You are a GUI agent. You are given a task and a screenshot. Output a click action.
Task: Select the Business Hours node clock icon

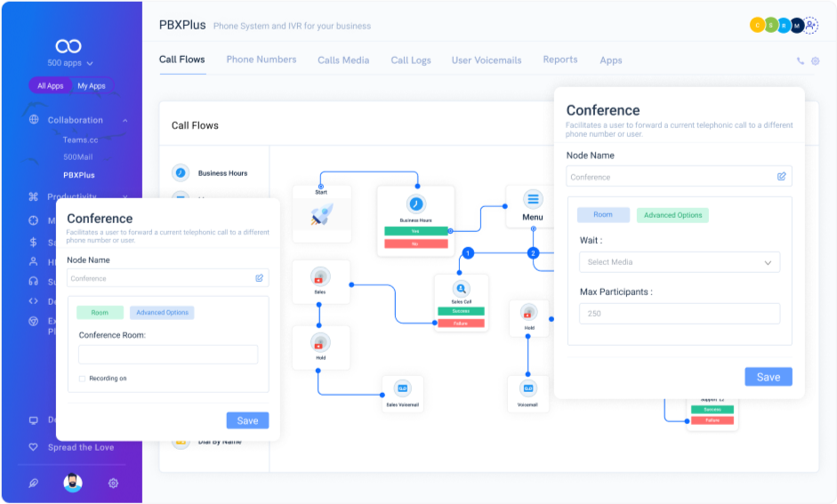point(415,204)
